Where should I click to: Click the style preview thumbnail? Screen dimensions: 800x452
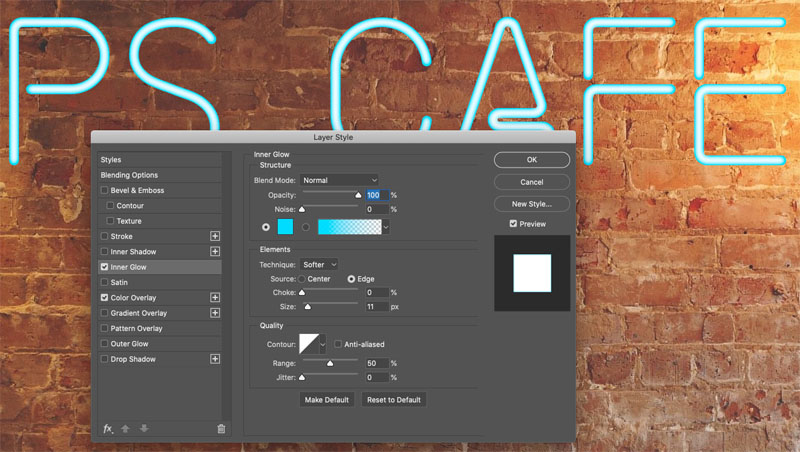(x=532, y=273)
